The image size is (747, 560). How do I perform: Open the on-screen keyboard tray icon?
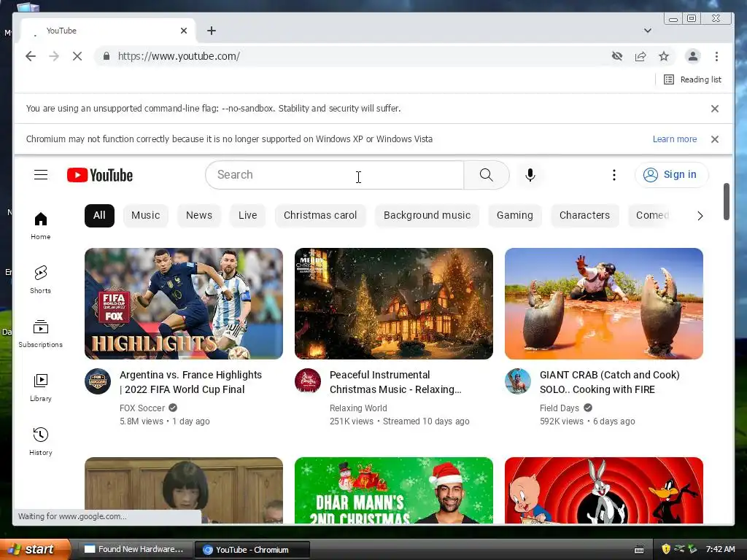639,550
